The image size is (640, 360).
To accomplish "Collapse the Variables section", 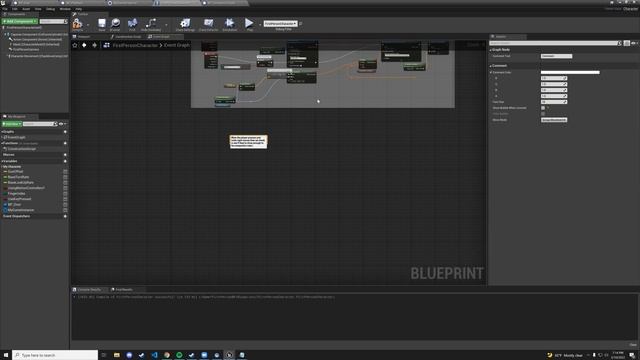I will coord(2,161).
